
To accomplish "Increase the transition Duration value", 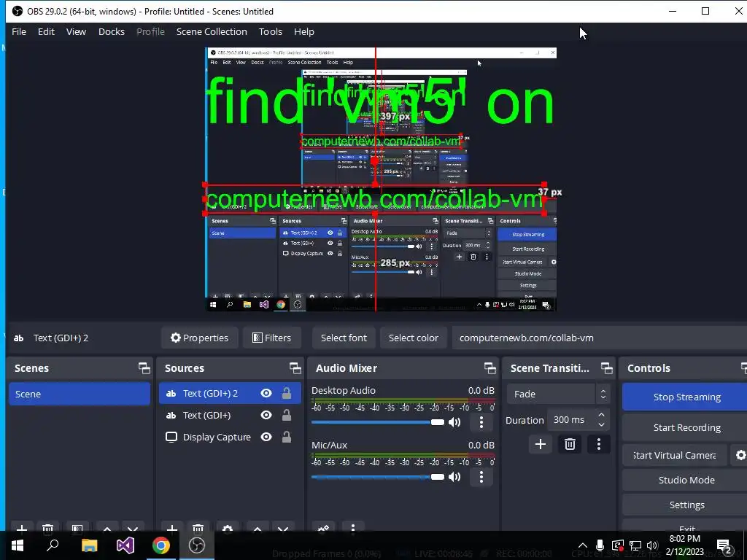I will tap(602, 415).
